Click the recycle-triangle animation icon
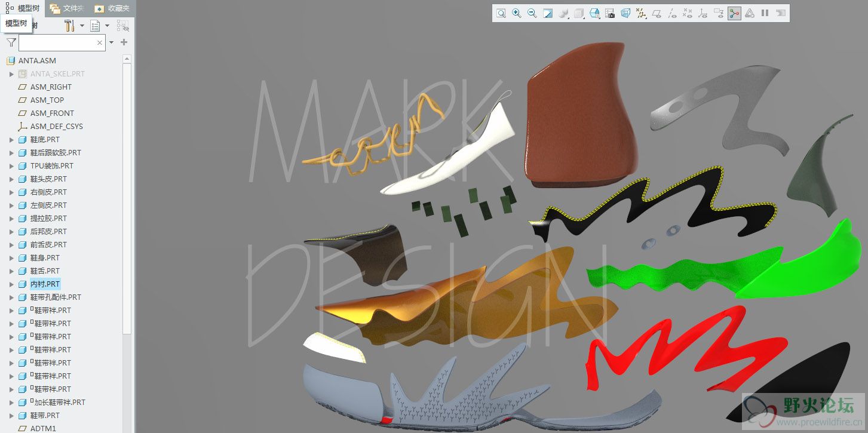 click(750, 13)
